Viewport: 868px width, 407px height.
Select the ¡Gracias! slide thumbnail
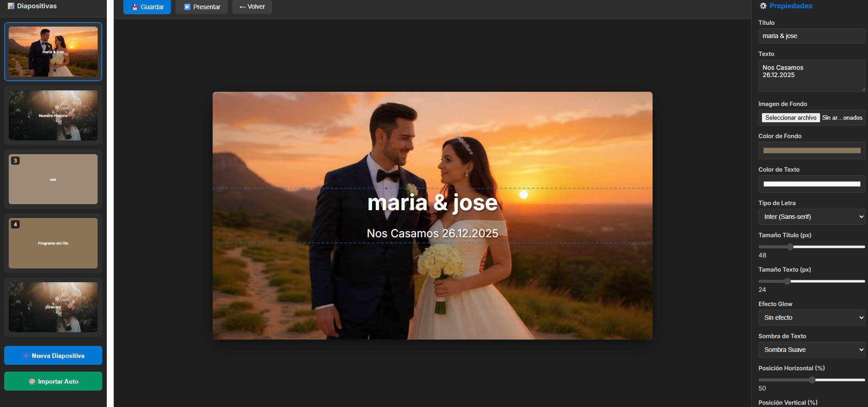pyautogui.click(x=53, y=307)
